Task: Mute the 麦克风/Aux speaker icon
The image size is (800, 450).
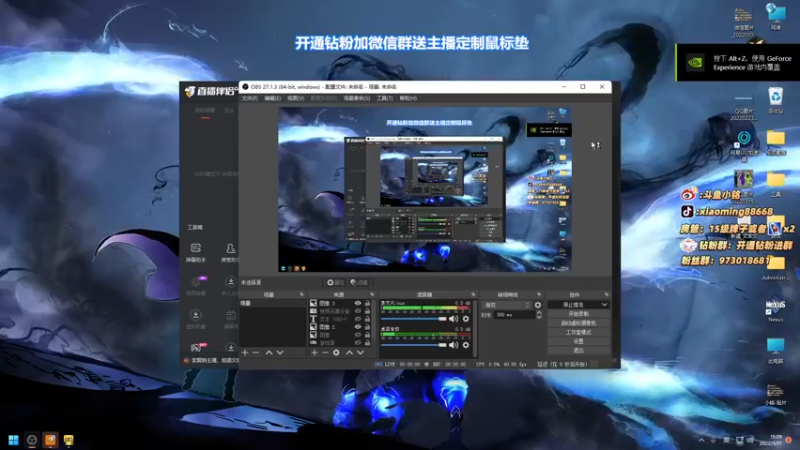Action: [x=454, y=319]
